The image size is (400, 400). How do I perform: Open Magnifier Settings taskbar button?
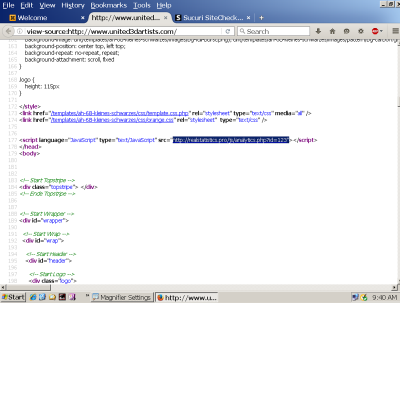121,297
